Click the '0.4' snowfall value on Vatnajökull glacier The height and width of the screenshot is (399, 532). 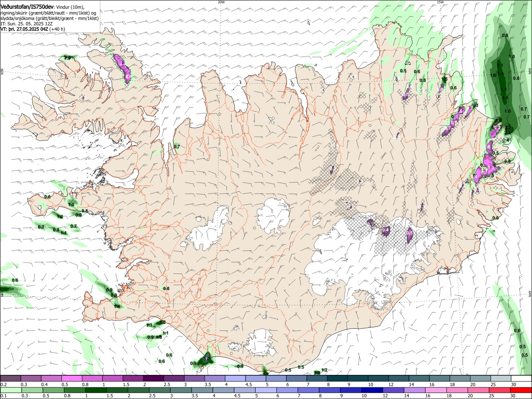tap(385, 230)
